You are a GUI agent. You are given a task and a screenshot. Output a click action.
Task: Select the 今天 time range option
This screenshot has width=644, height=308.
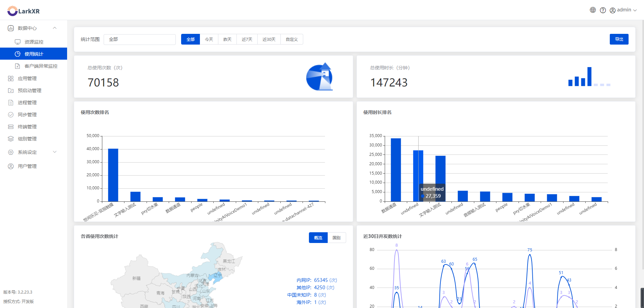(x=209, y=39)
